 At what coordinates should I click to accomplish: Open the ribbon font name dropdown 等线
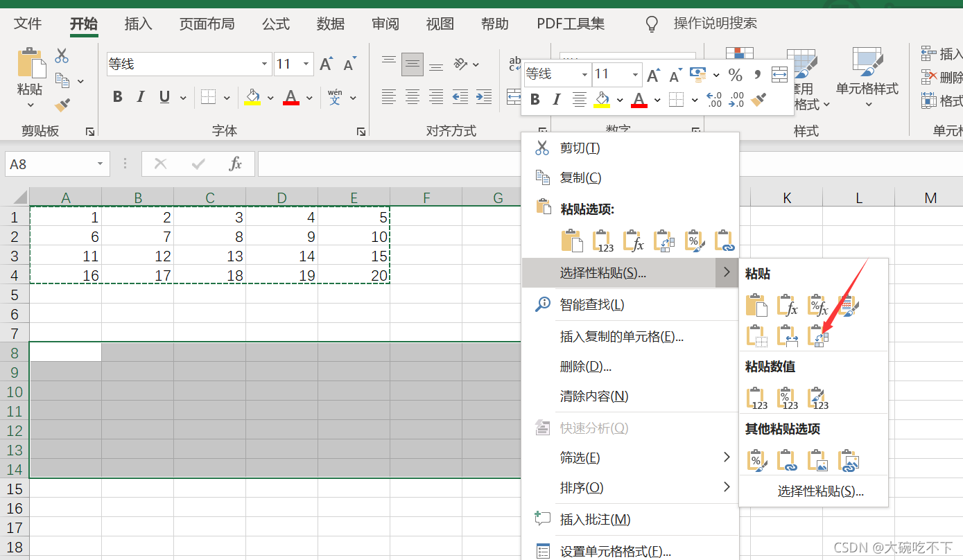pyautogui.click(x=265, y=64)
